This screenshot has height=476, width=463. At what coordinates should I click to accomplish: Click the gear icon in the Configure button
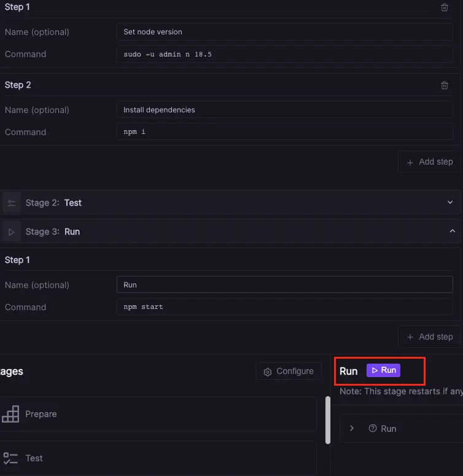point(267,372)
